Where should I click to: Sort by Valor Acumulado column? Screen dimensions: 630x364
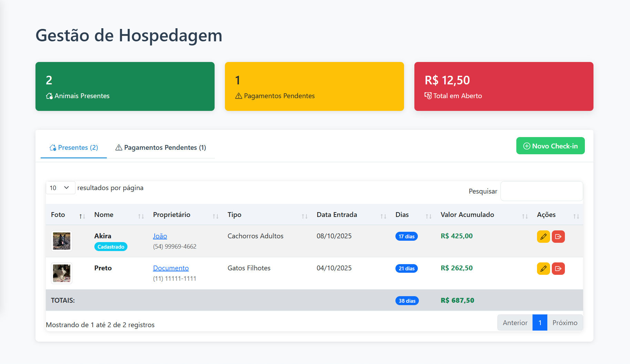tap(525, 216)
